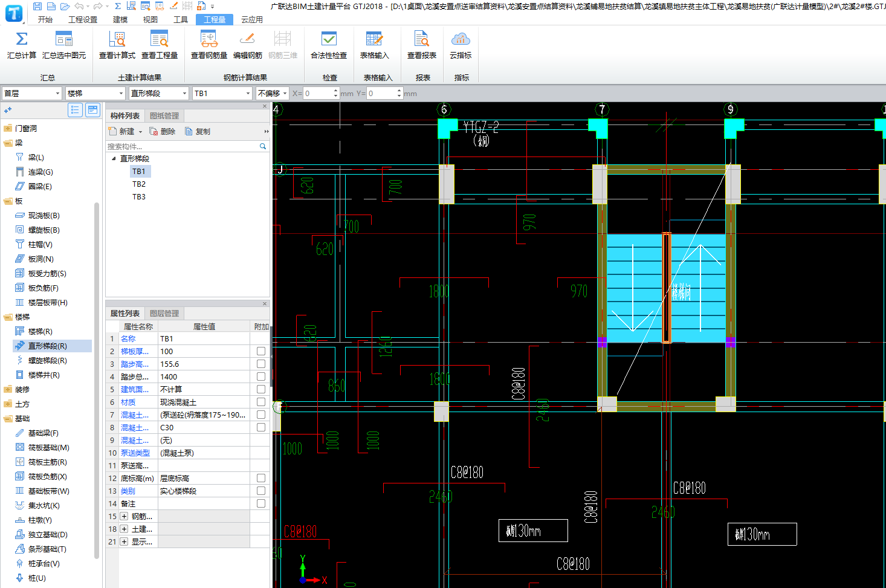Image resolution: width=886 pixels, height=588 pixels.
Task: Open the 建模 ribbon tab
Action: 120,19
